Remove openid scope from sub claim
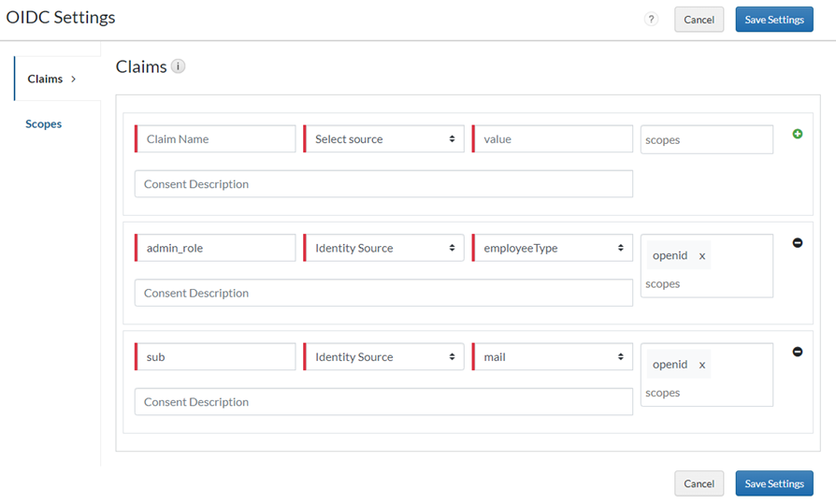 click(702, 365)
